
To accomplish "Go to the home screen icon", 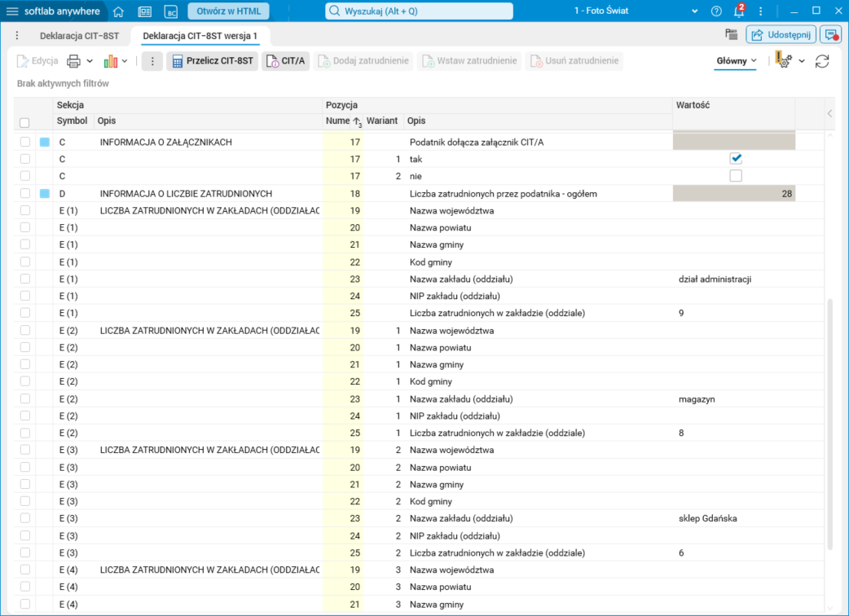I will 118,11.
